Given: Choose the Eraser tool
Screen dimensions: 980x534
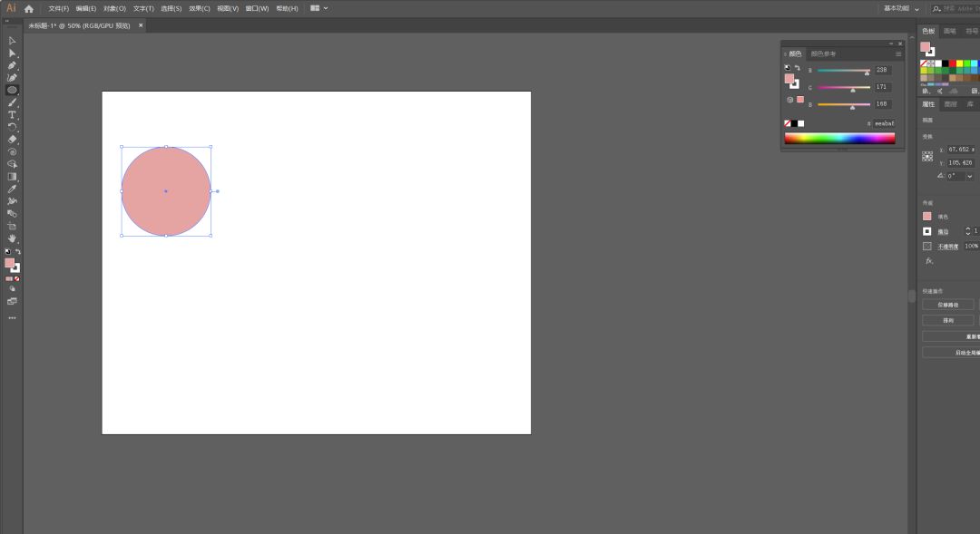Looking at the screenshot, I should click(12, 140).
